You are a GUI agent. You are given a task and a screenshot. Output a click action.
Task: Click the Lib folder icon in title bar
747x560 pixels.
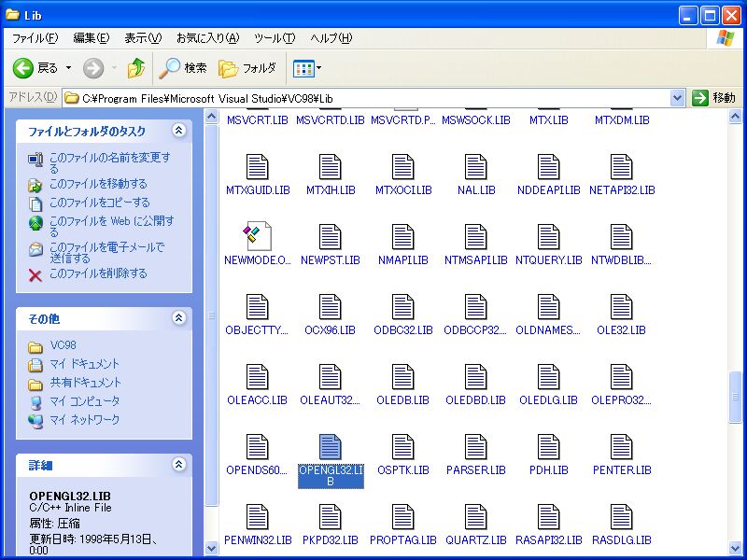coord(12,15)
